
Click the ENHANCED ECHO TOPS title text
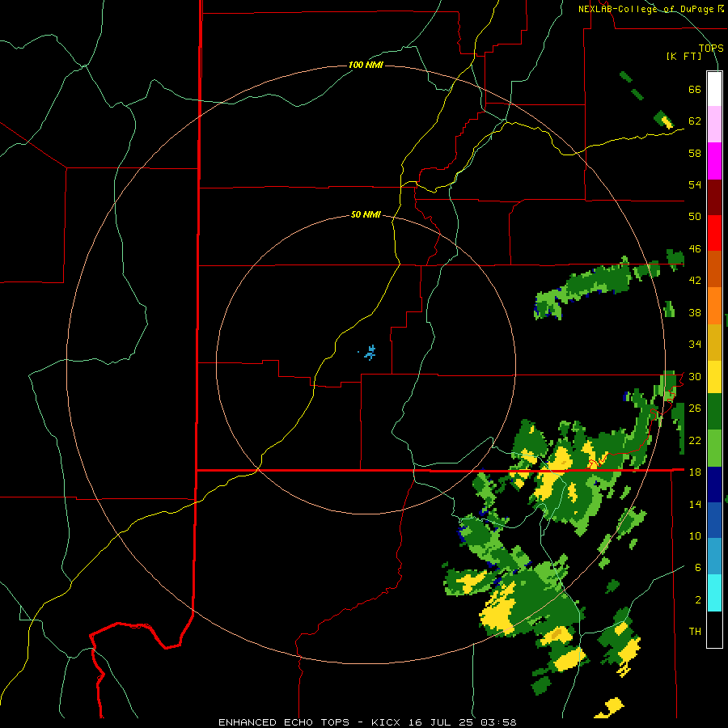point(284,722)
